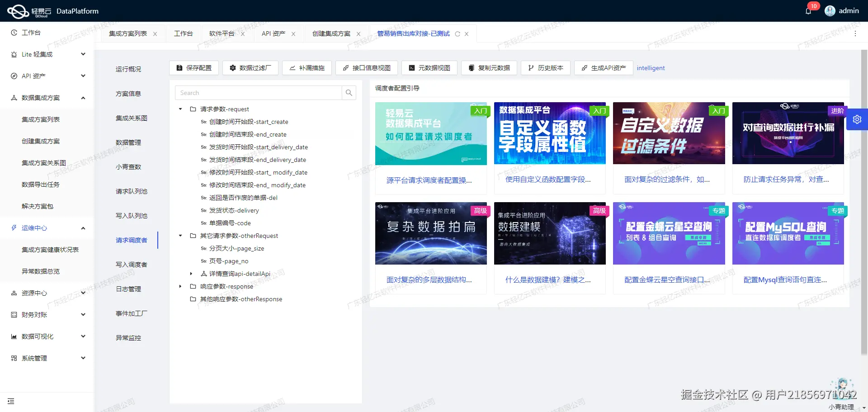Open the 数据过滤厂 data filter tool

[x=250, y=68]
